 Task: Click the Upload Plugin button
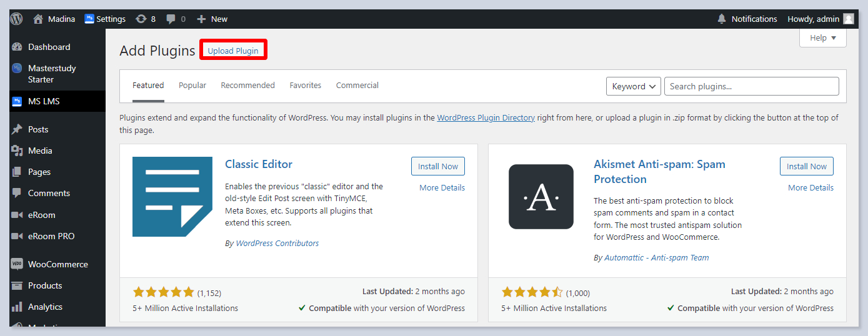tap(233, 51)
